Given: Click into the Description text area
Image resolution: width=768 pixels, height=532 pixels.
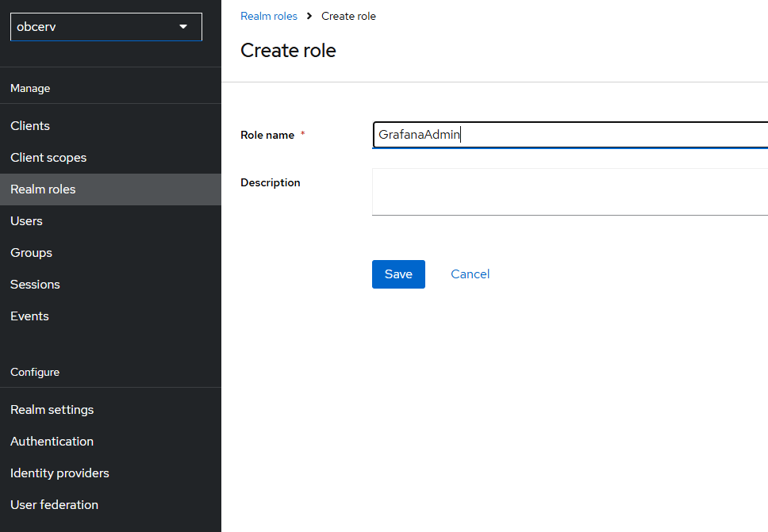Looking at the screenshot, I should pos(570,192).
